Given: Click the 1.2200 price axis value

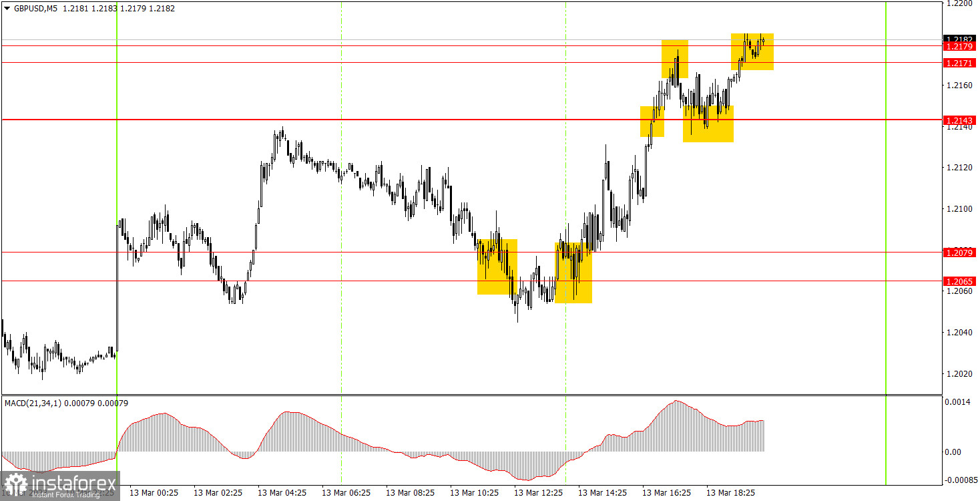Looking at the screenshot, I should 961,4.
